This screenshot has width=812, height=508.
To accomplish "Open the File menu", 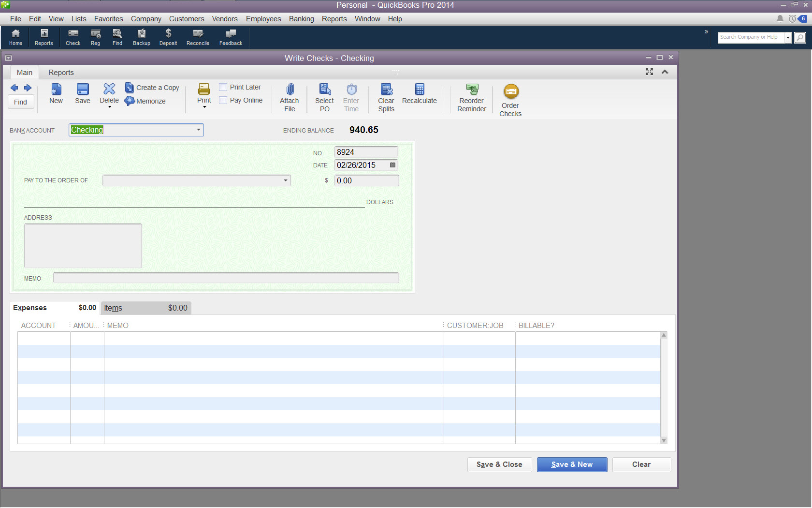I will tap(15, 19).
